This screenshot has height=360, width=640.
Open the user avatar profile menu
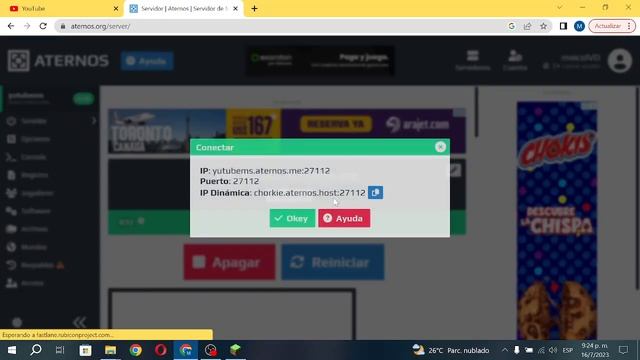(620, 61)
